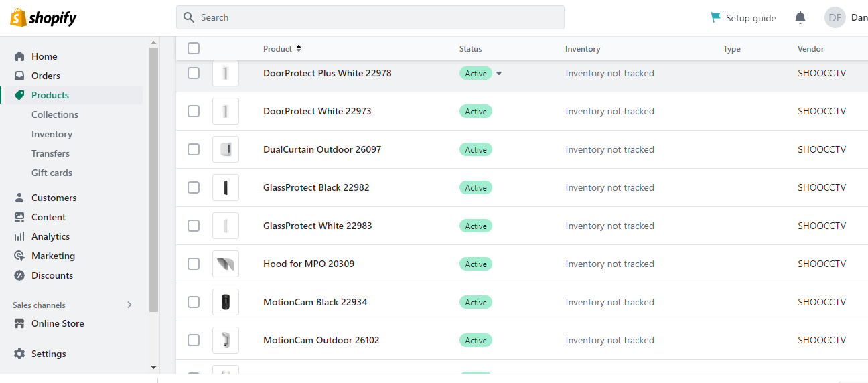Click the Settings gear icon

coord(19,354)
